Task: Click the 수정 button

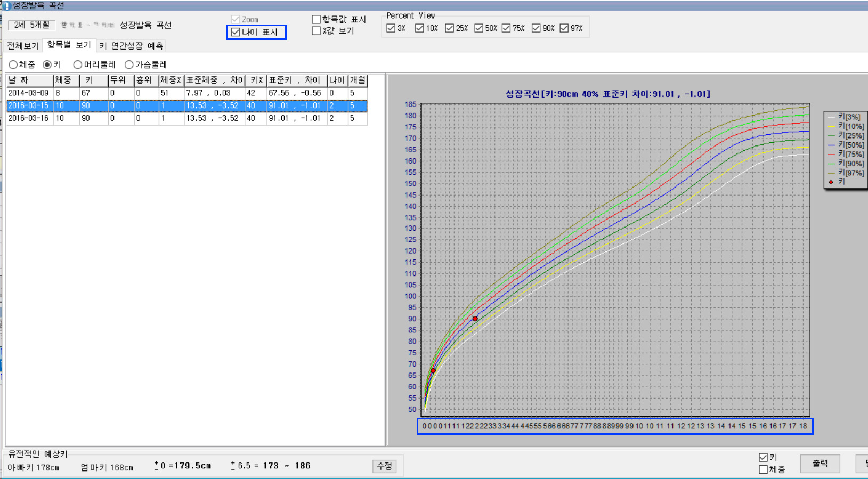Action: pyautogui.click(x=384, y=466)
